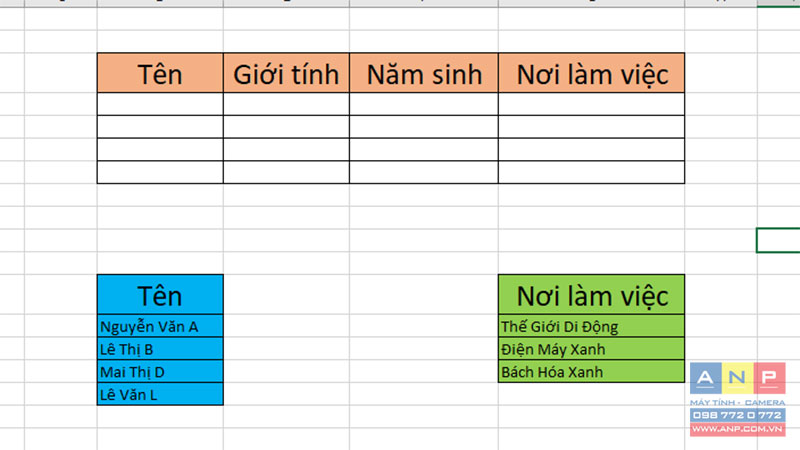Select the "Bách Hóa Xanh" cell
This screenshot has width=800, height=450.
click(x=591, y=371)
